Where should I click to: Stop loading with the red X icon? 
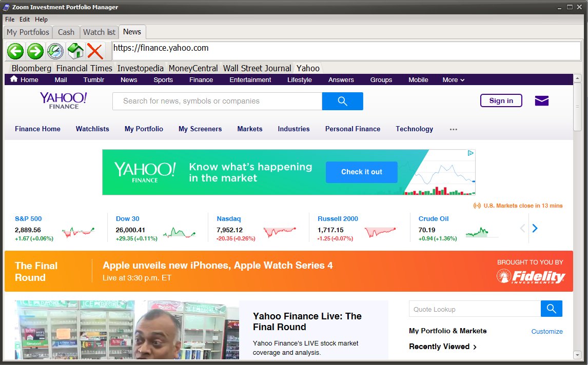(95, 51)
